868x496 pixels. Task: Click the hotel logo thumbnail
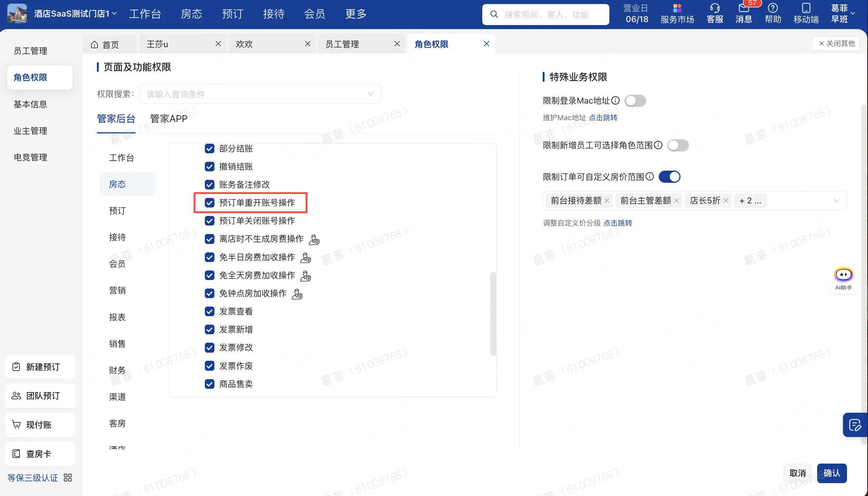(x=17, y=14)
